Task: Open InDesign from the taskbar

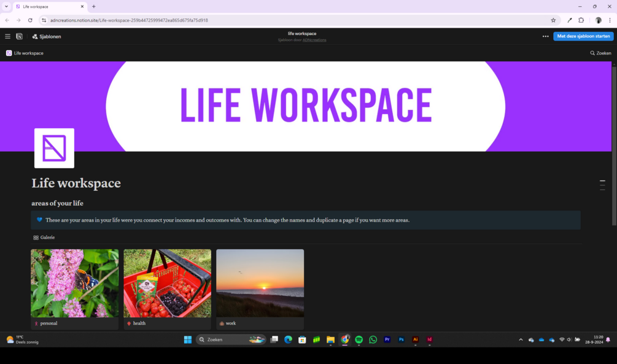Action: (x=429, y=339)
